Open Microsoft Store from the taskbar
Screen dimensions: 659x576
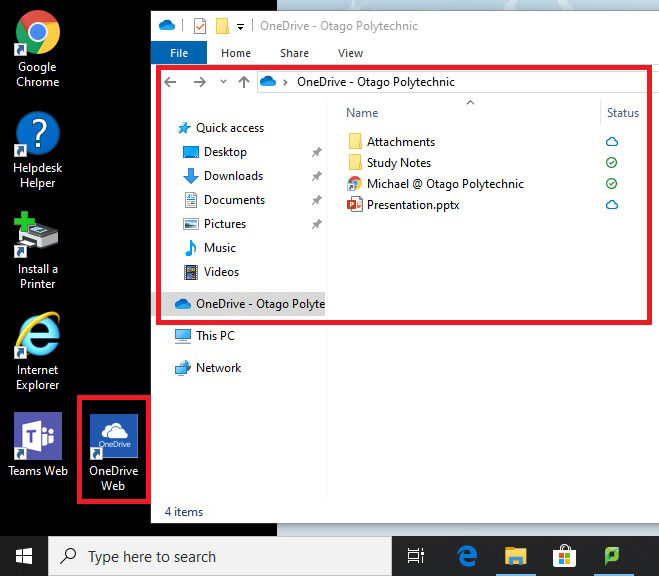coord(564,556)
